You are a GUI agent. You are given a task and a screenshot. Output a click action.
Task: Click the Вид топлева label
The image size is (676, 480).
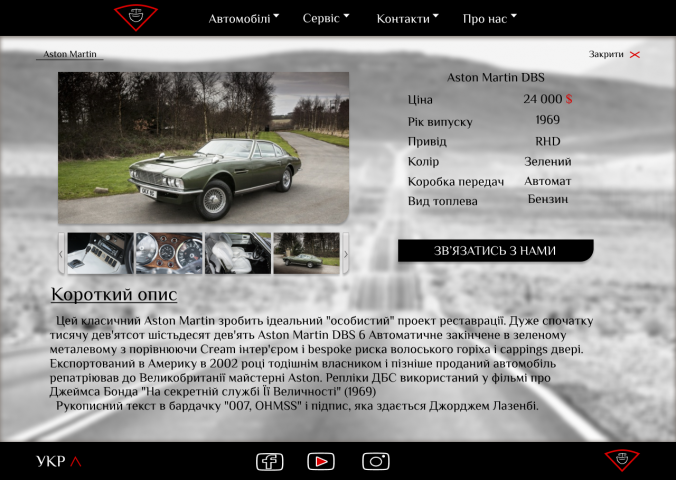click(443, 201)
